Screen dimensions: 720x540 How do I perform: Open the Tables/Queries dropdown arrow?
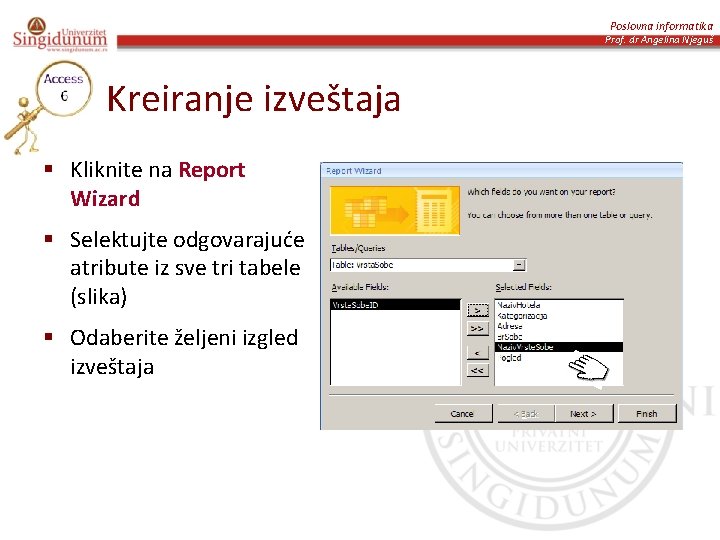pyautogui.click(x=519, y=265)
